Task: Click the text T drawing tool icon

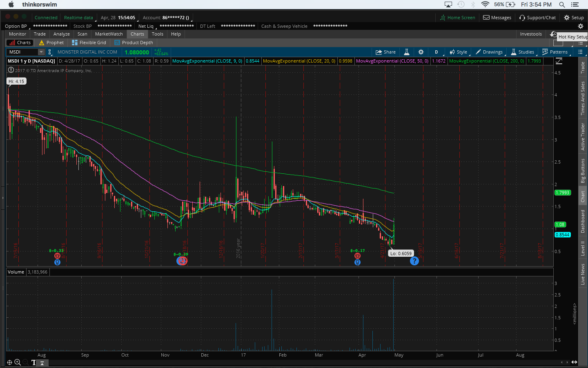Action: [33, 362]
